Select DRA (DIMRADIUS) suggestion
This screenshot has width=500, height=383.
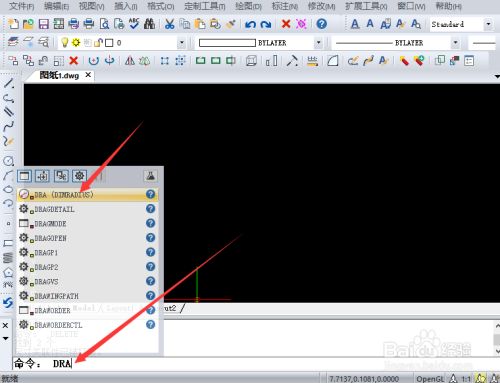coord(87,194)
